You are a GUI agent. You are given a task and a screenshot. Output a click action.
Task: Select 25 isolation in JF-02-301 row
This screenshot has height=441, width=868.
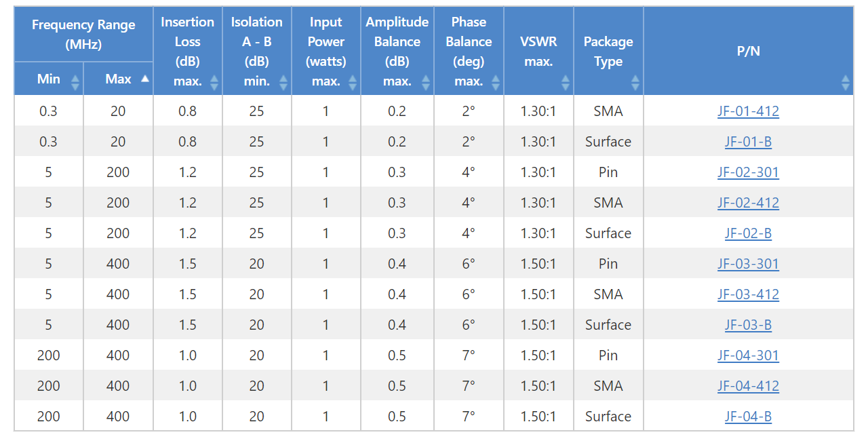click(257, 172)
